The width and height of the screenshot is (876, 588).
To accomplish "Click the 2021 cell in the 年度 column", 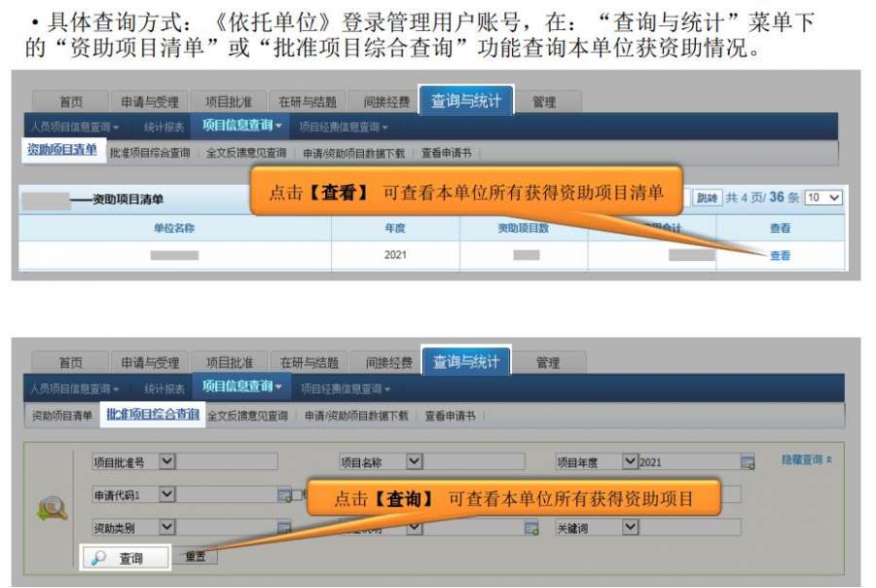I will [x=395, y=255].
